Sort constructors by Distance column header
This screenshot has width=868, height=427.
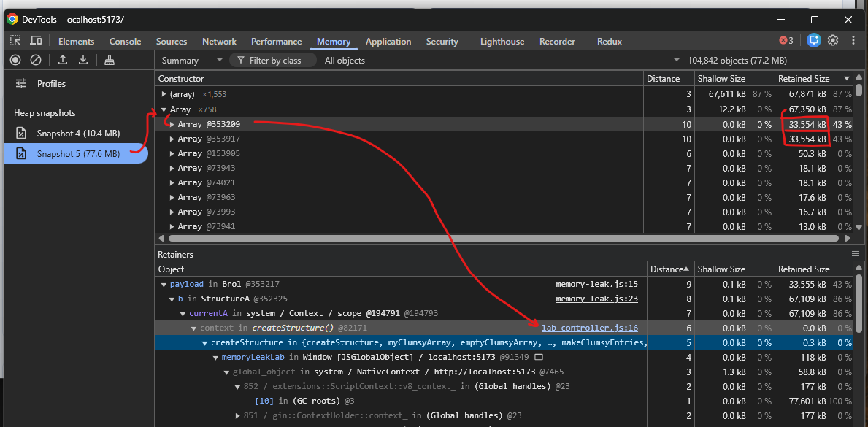click(x=667, y=79)
